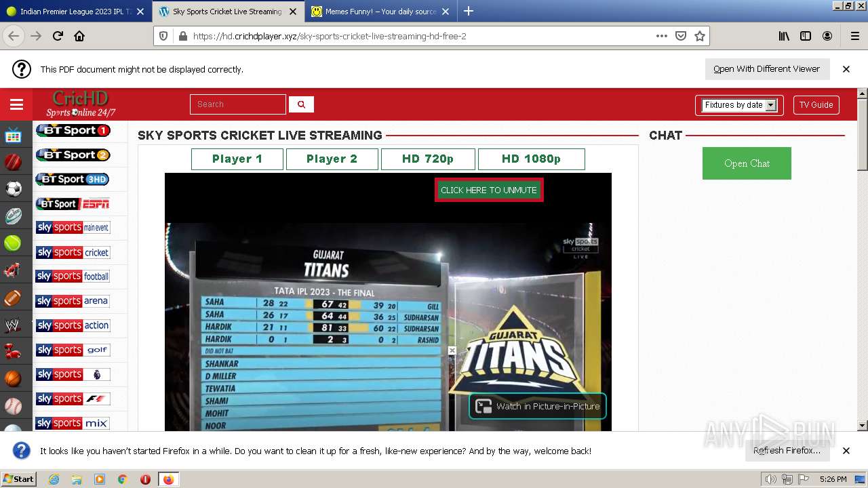Switch to the Player 2 stream
The width and height of the screenshot is (868, 488).
[x=332, y=159]
